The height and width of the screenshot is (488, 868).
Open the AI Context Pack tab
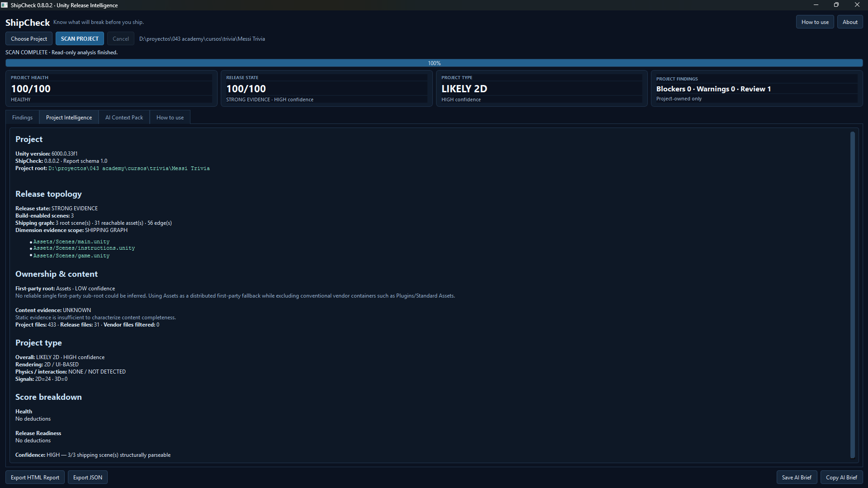click(x=124, y=118)
